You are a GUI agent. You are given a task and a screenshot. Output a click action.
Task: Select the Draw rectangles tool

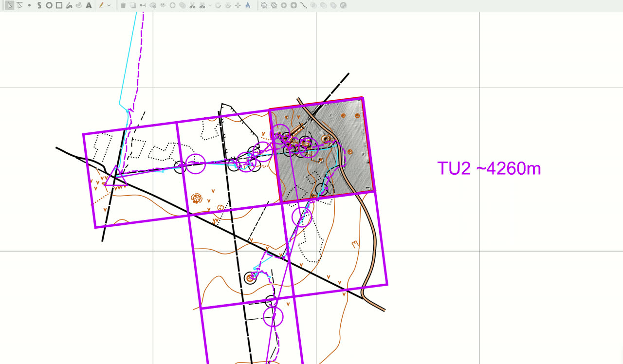coord(59,5)
